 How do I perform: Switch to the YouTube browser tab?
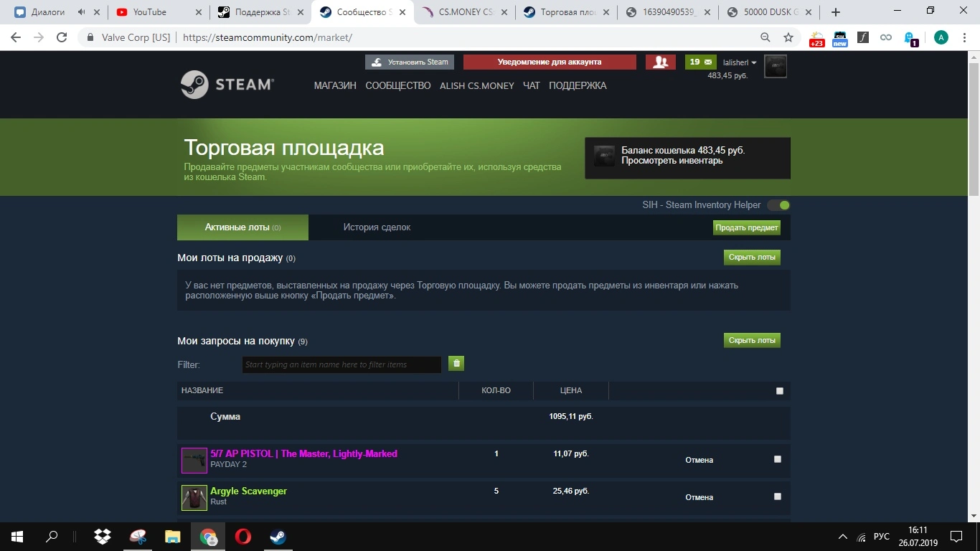point(159,12)
